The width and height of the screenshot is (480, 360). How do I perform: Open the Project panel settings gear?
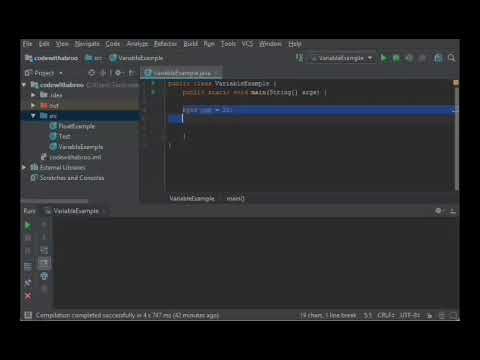click(118, 73)
